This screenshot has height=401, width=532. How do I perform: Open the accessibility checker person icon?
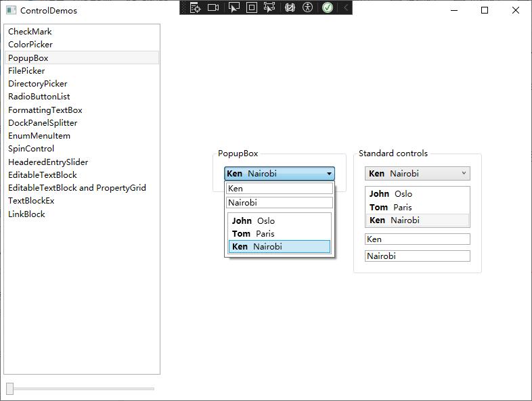(308, 7)
